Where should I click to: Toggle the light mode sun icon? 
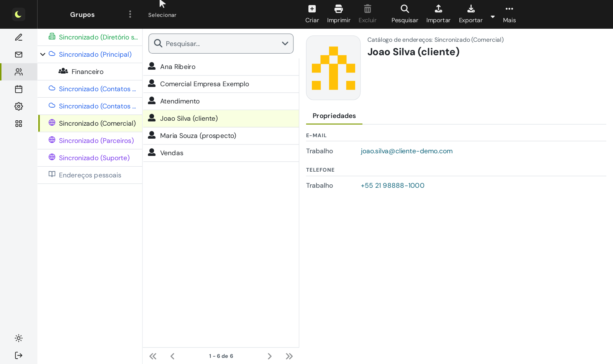(x=18, y=338)
